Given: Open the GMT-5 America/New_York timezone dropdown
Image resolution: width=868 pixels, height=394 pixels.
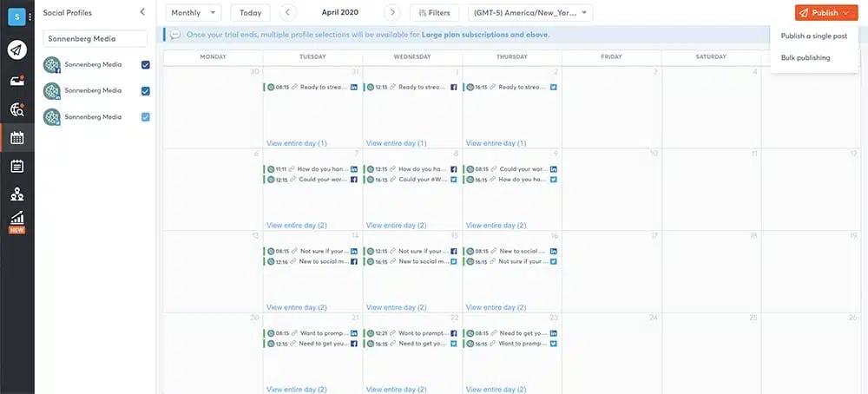Looking at the screenshot, I should tap(529, 13).
